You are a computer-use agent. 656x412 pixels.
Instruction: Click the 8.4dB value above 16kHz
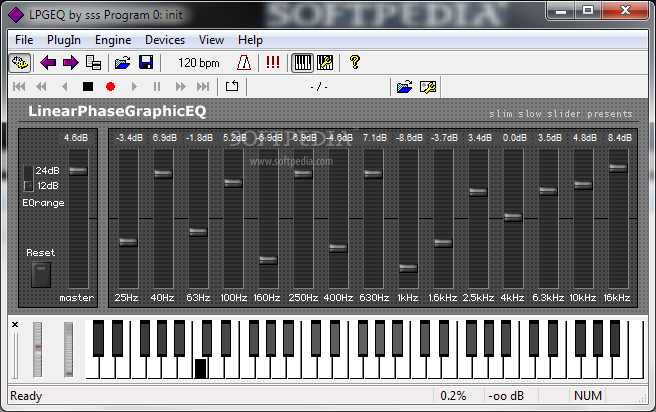pos(620,138)
